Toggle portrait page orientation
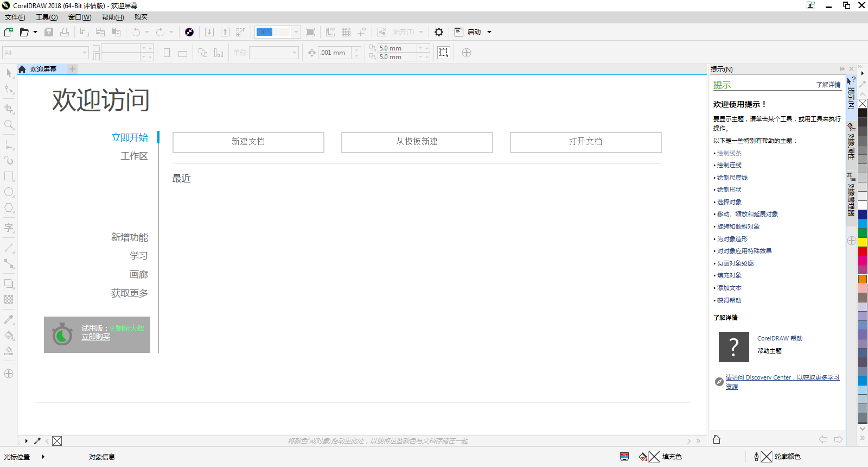868x467 pixels. pos(167,53)
